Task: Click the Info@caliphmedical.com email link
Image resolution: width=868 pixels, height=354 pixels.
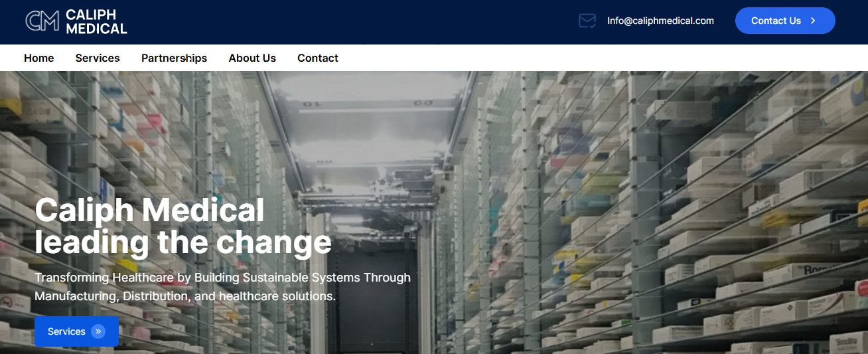Action: tap(660, 21)
